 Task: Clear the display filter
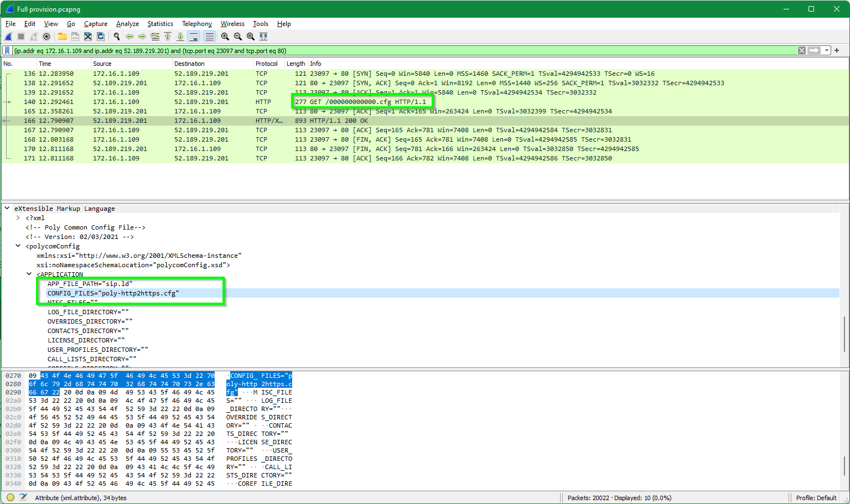802,50
